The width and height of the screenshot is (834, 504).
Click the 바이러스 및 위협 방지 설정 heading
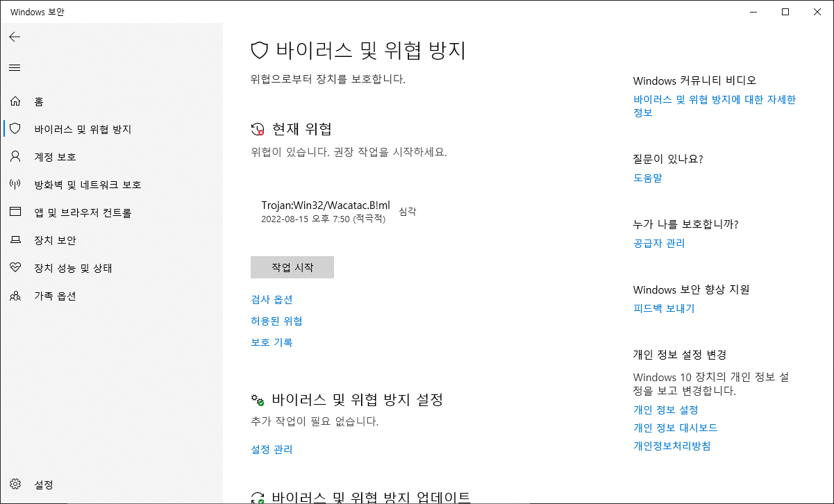click(x=358, y=400)
